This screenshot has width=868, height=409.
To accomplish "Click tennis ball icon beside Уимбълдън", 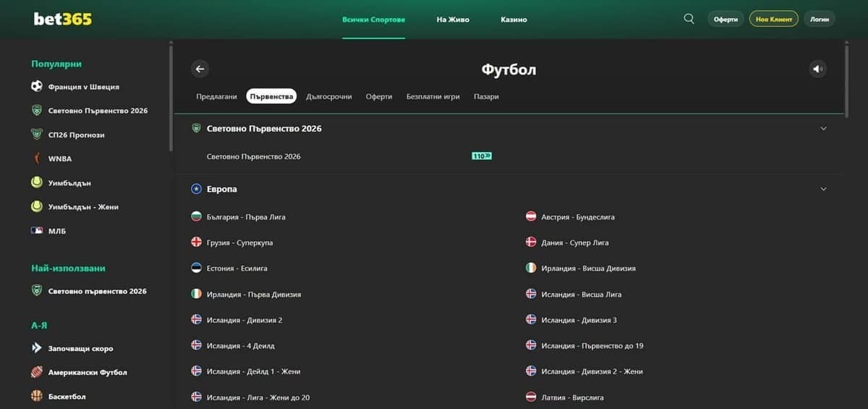I will (37, 183).
